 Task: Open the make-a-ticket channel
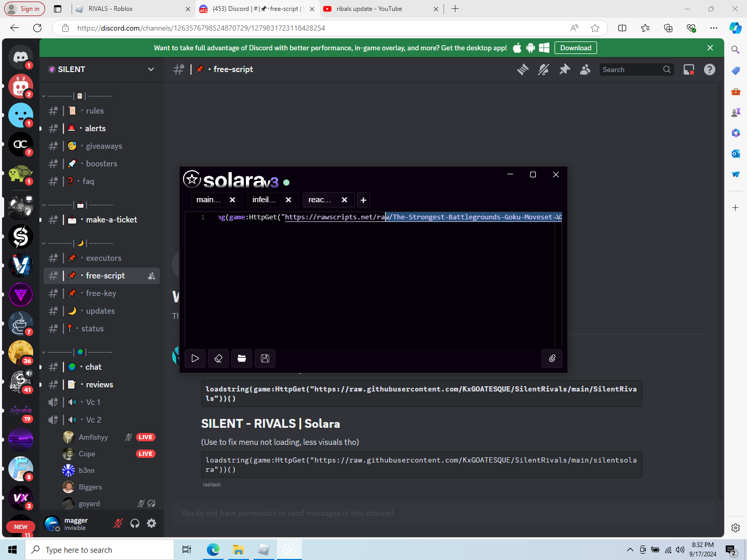(x=102, y=220)
